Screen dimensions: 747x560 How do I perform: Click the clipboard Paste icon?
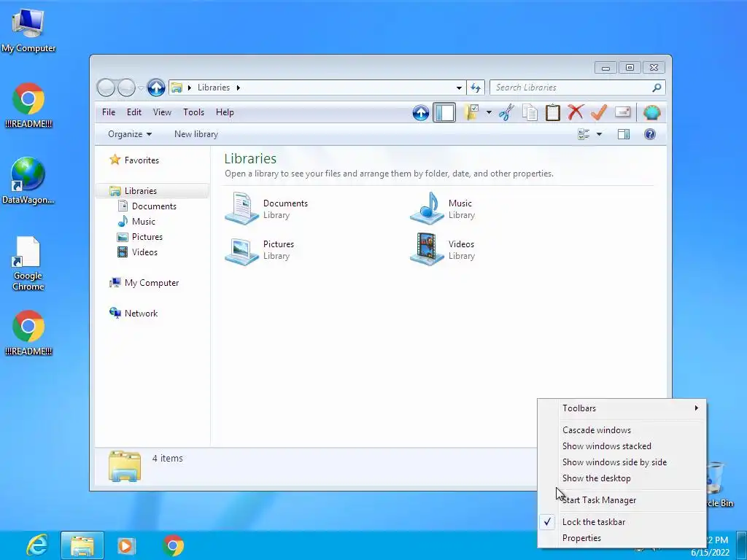point(553,113)
